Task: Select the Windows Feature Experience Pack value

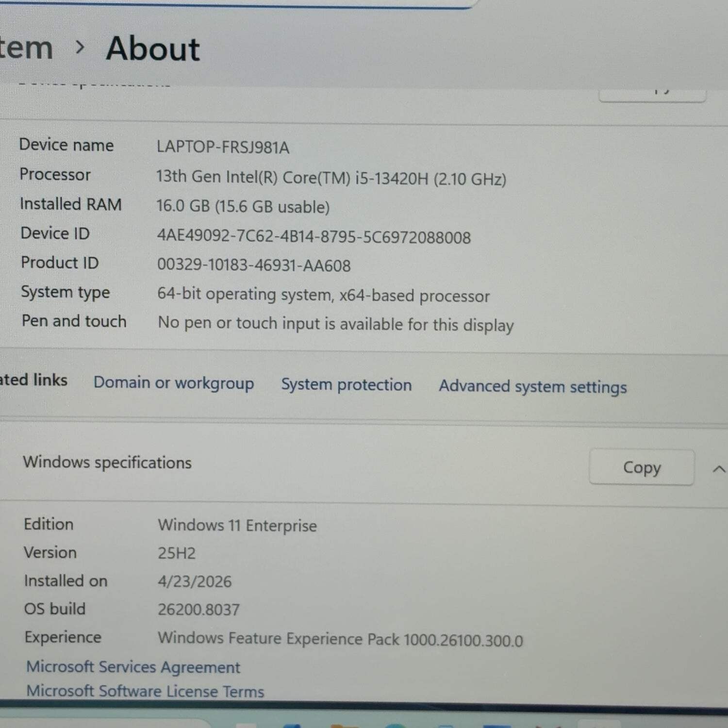Action: (x=340, y=639)
